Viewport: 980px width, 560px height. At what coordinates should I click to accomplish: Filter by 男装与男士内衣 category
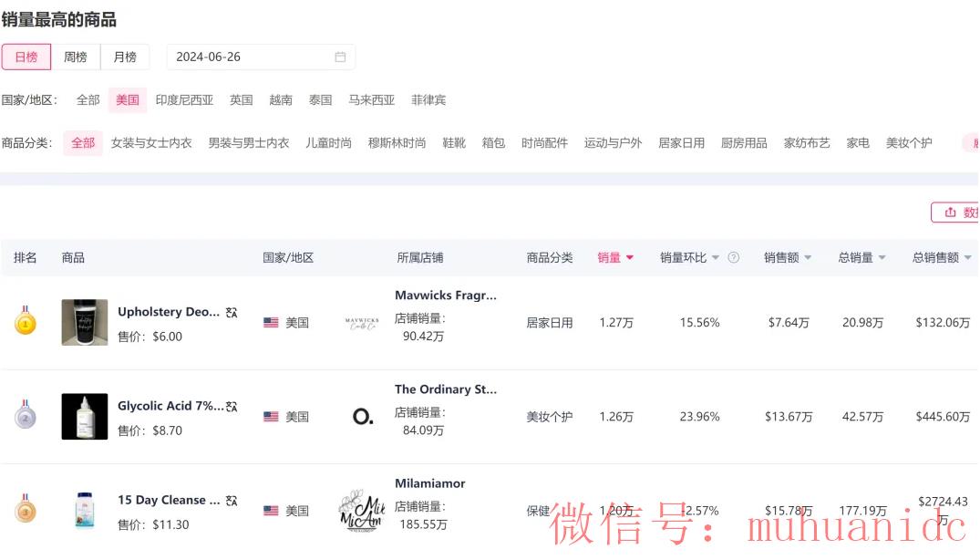(x=249, y=143)
